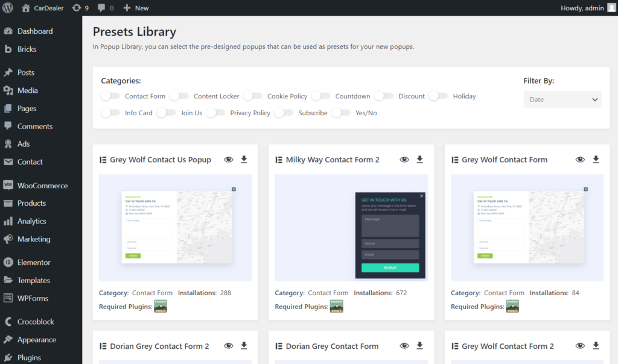618x364 pixels.
Task: Open the Filter By Date dropdown
Action: click(x=562, y=100)
